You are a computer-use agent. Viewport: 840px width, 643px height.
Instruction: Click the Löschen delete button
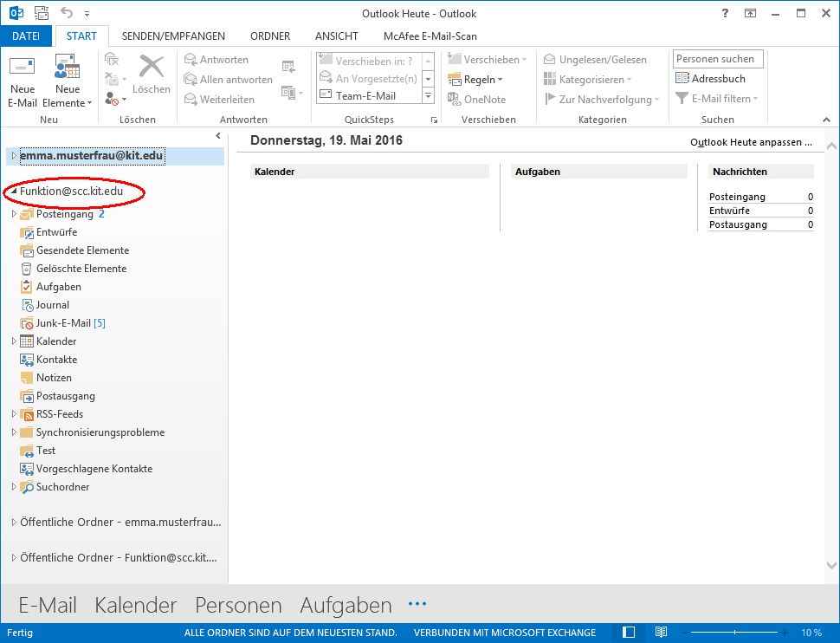point(151,75)
